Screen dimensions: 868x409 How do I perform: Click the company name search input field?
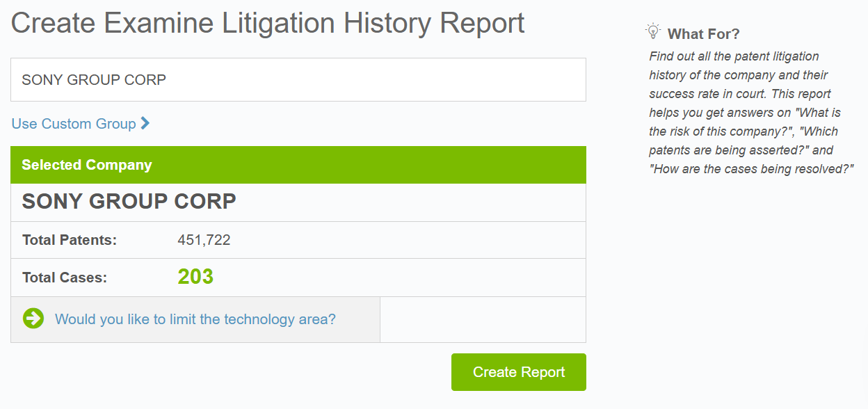coord(298,80)
